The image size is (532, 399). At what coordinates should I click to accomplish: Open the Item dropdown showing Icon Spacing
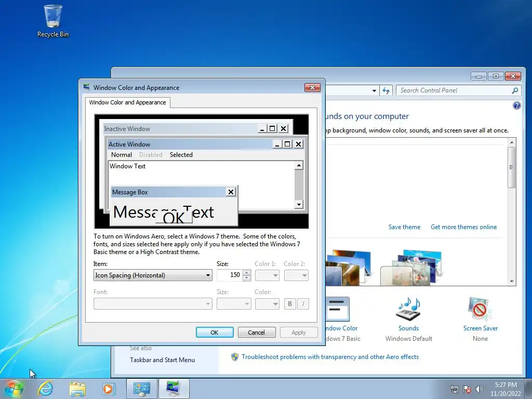(x=153, y=275)
